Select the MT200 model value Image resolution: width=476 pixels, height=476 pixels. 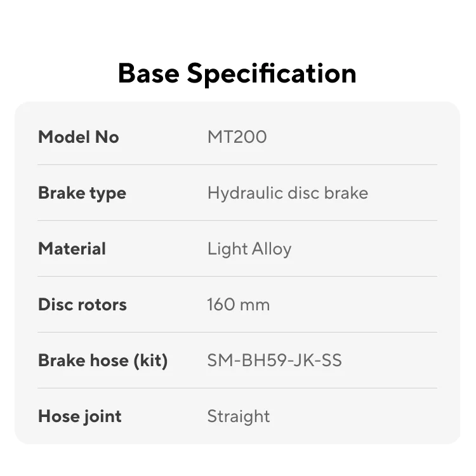click(x=237, y=137)
